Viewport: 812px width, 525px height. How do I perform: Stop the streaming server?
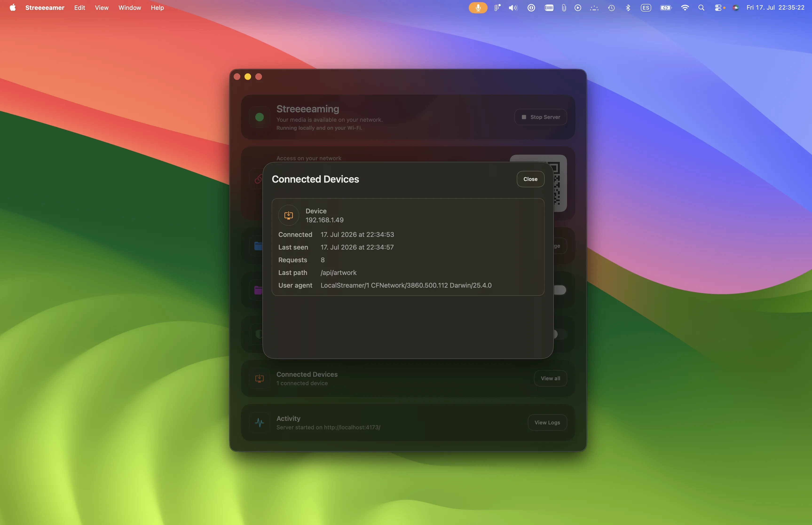click(540, 117)
